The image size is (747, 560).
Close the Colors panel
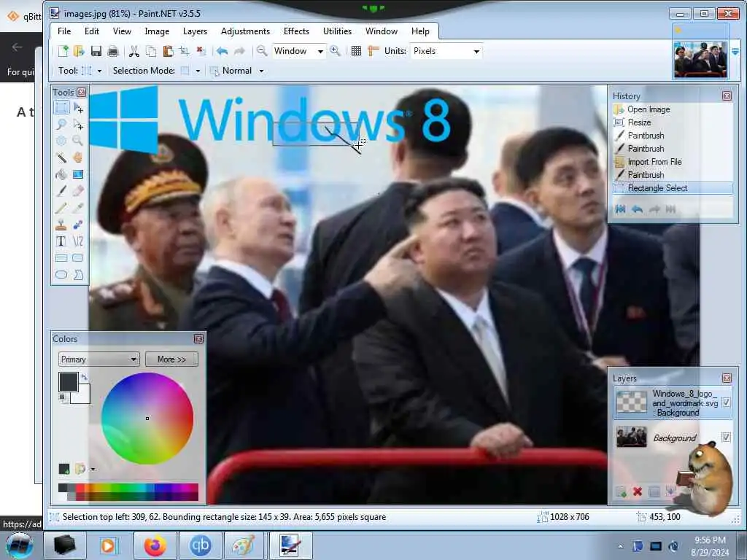(198, 338)
